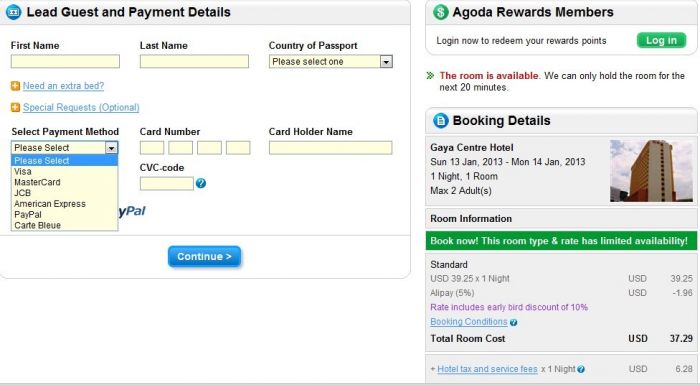
Task: Click the green Log in button
Action: coord(661,41)
